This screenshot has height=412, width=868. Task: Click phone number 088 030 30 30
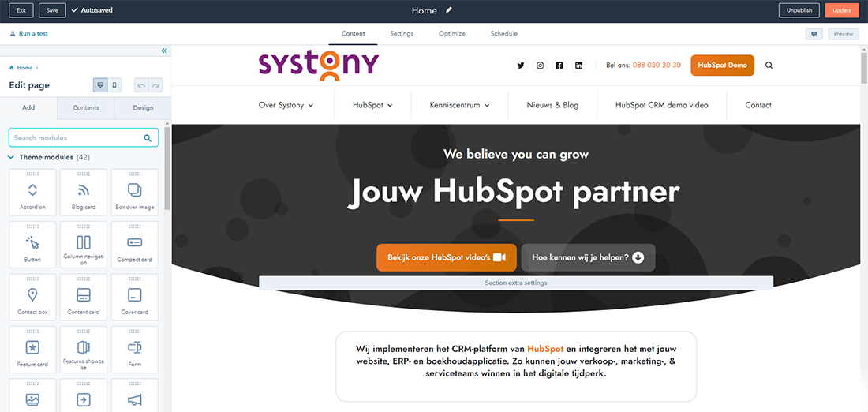[x=657, y=66]
